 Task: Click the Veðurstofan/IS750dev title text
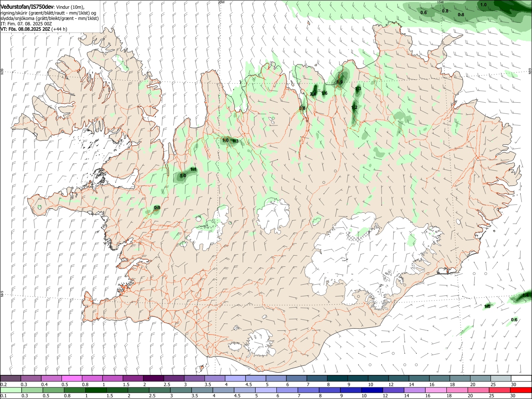pyautogui.click(x=27, y=7)
